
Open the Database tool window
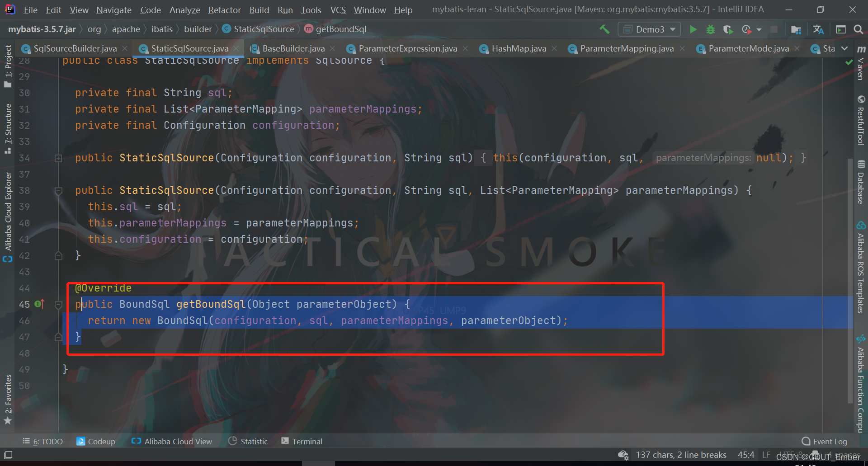861,182
